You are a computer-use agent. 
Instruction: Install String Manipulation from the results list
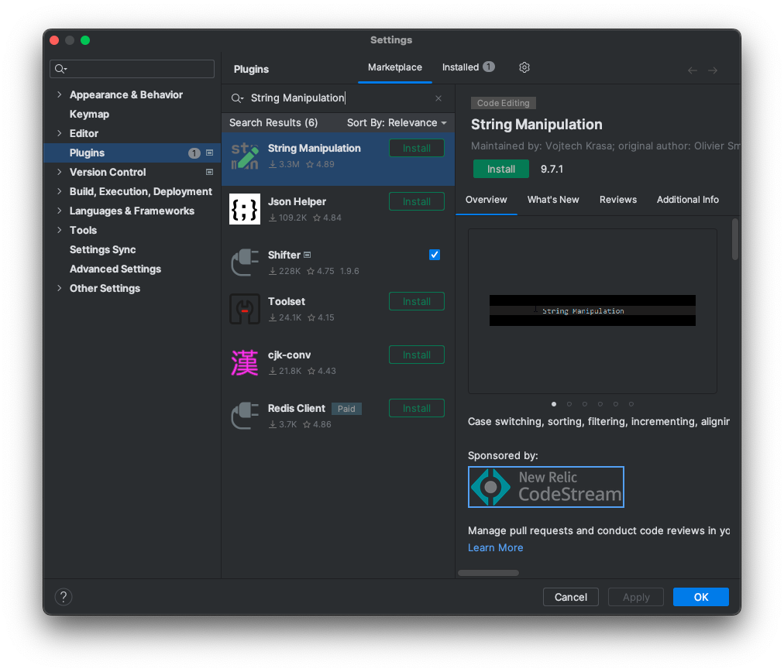click(x=417, y=149)
